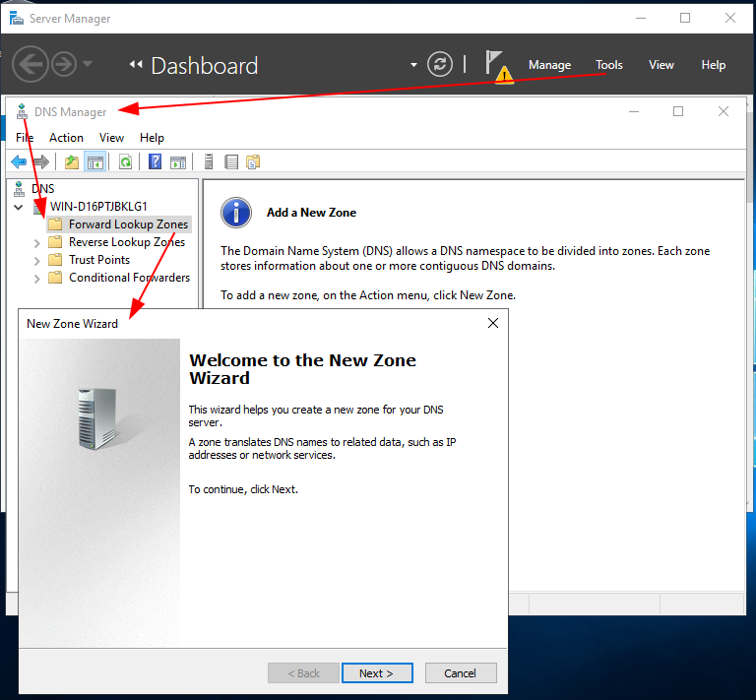Viewport: 756px width, 700px height.
Task: Click the record list notebook toolbar icon
Action: (x=231, y=162)
